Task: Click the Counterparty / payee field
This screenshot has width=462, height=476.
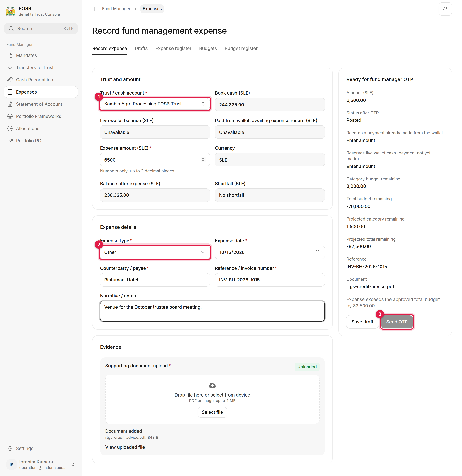Action: pos(155,280)
